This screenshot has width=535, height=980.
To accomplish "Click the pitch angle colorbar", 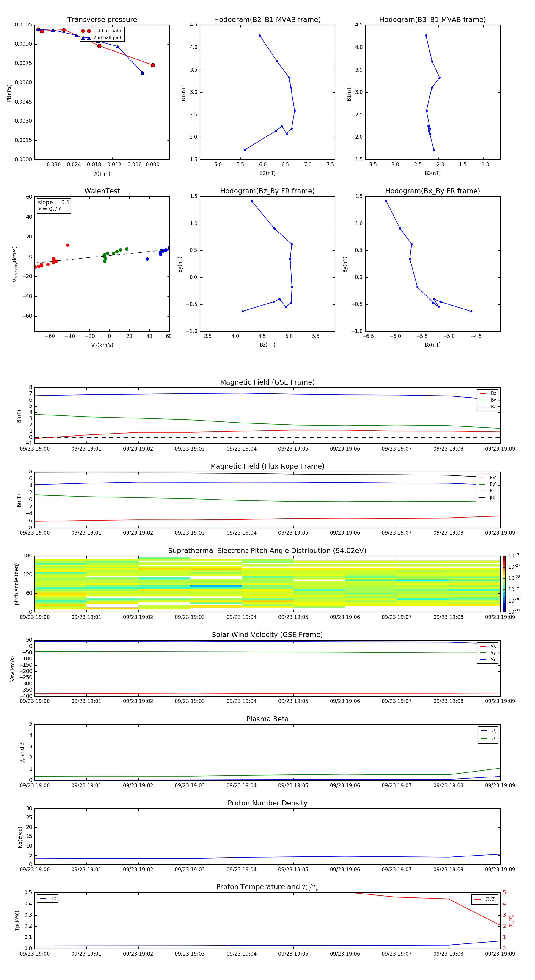I will 504,584.
